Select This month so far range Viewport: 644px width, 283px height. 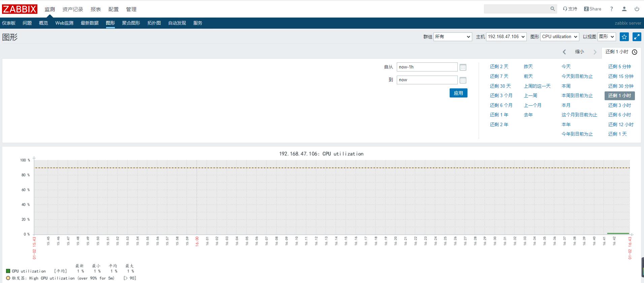[579, 115]
